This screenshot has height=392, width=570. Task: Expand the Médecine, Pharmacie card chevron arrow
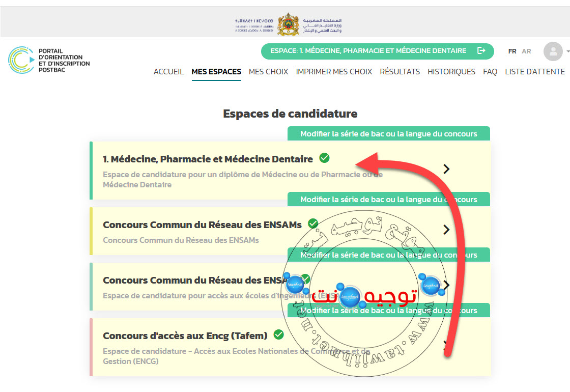coord(447,169)
